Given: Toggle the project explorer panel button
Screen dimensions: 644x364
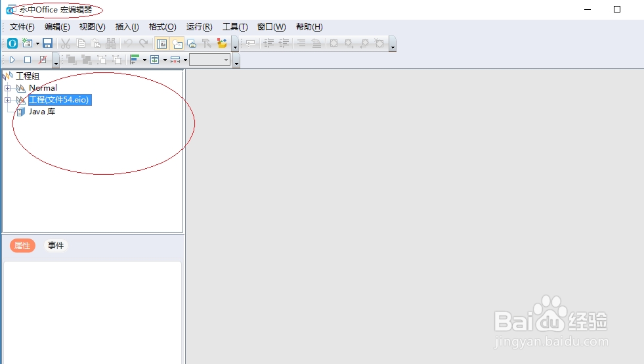Looking at the screenshot, I should point(162,43).
